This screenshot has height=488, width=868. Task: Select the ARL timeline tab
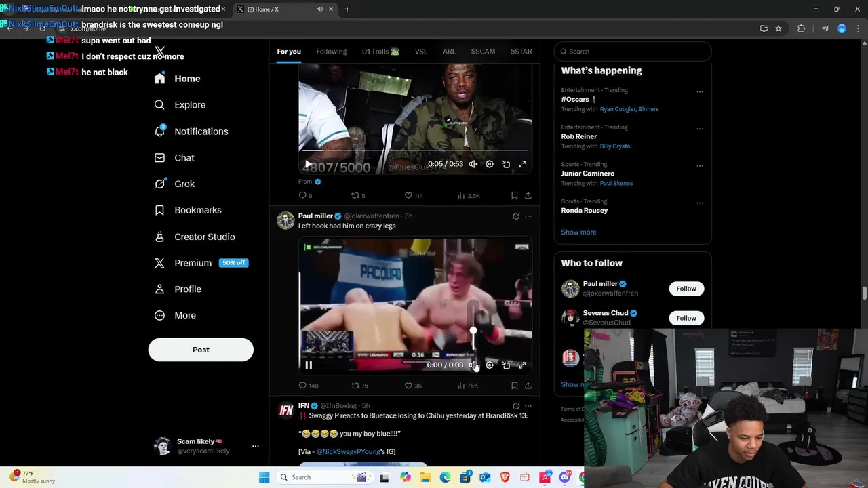(449, 52)
